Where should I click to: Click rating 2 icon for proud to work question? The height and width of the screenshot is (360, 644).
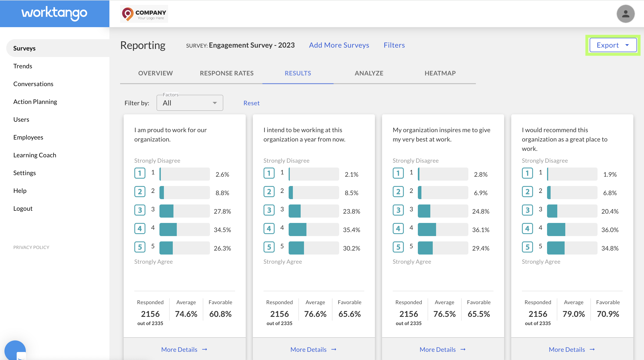(140, 192)
